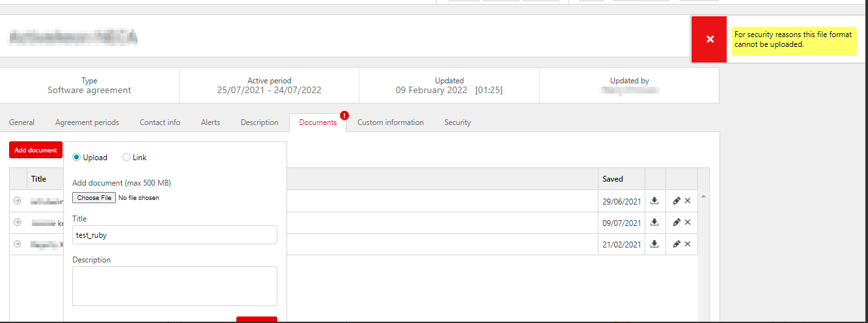Sort by the Saved column header

pos(613,179)
